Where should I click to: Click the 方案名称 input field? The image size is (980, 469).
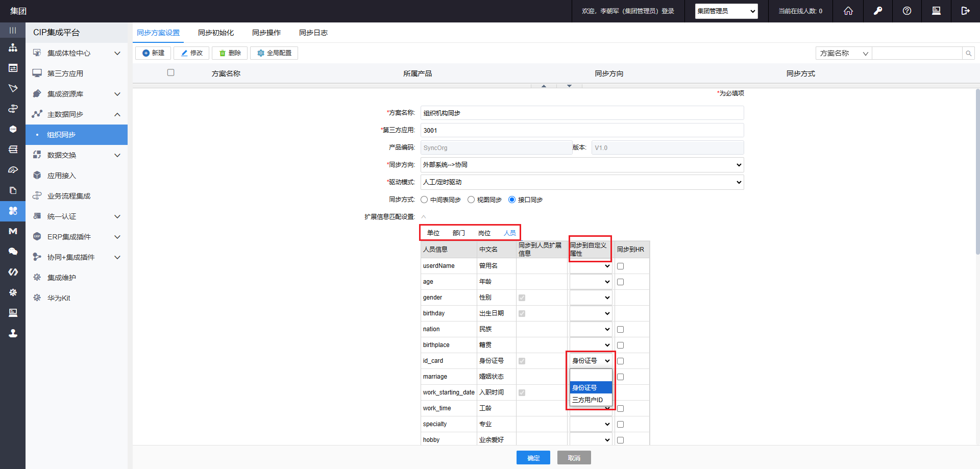[582, 113]
